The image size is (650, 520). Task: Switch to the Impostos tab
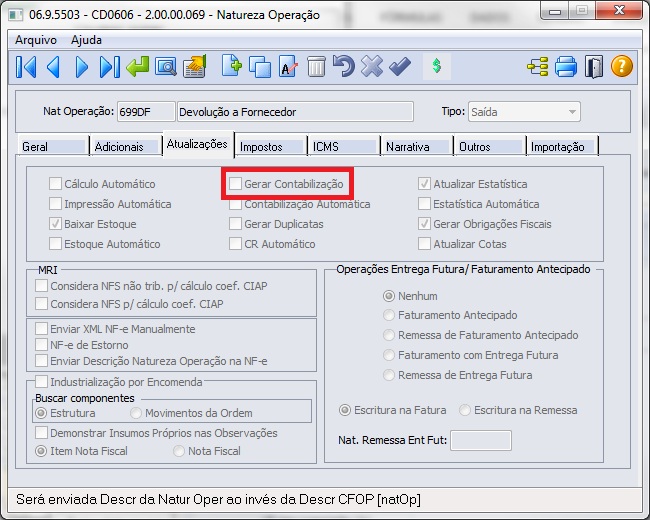click(271, 146)
